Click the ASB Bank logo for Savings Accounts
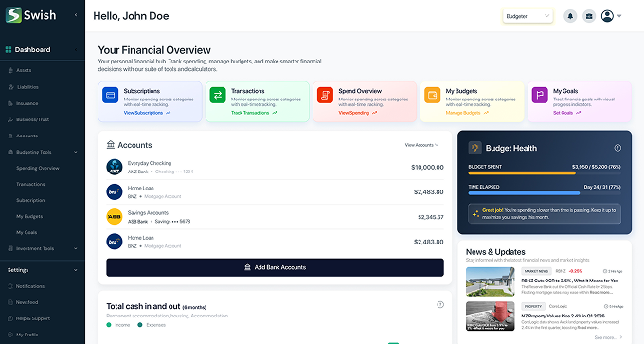The height and width of the screenshot is (344, 644). pyautogui.click(x=115, y=217)
